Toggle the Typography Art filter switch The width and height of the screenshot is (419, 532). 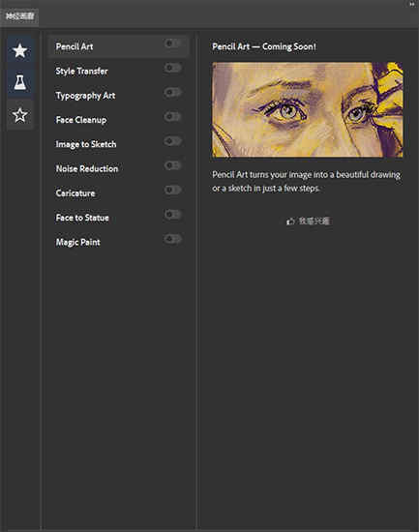click(172, 92)
